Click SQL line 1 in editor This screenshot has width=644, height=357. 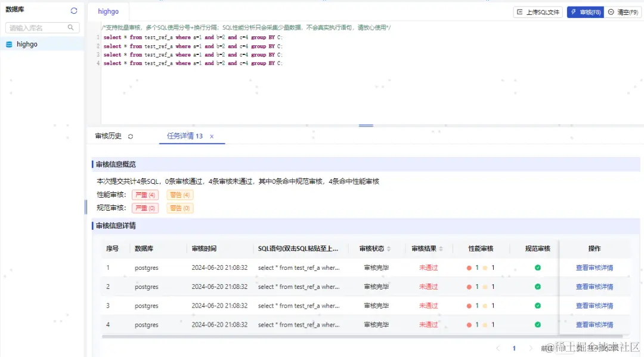[x=193, y=38]
